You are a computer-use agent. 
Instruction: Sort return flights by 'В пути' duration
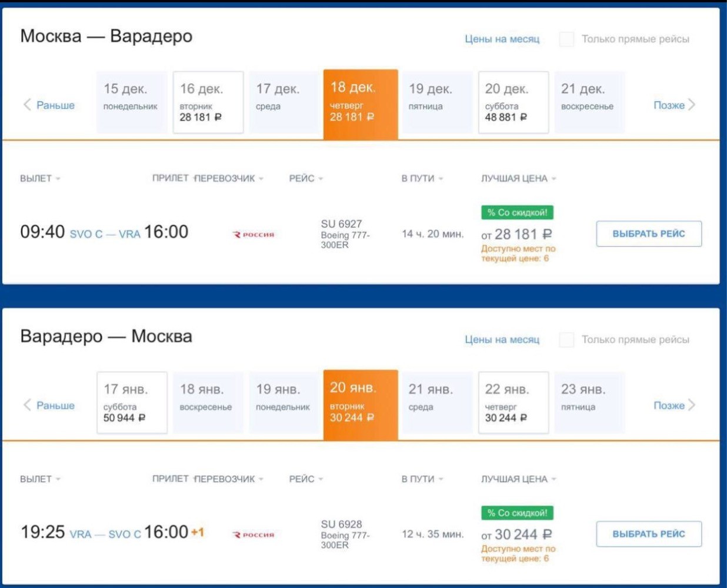422,479
